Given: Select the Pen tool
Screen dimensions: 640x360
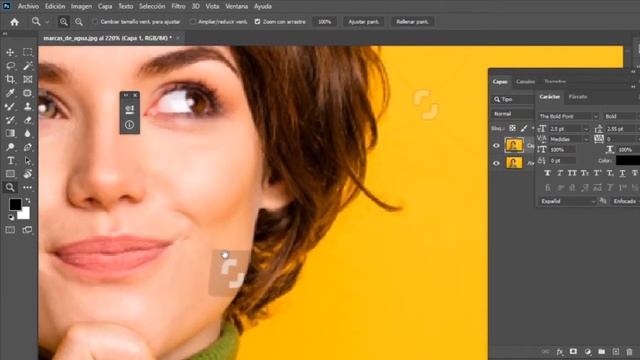Looking at the screenshot, I should pyautogui.click(x=27, y=147).
